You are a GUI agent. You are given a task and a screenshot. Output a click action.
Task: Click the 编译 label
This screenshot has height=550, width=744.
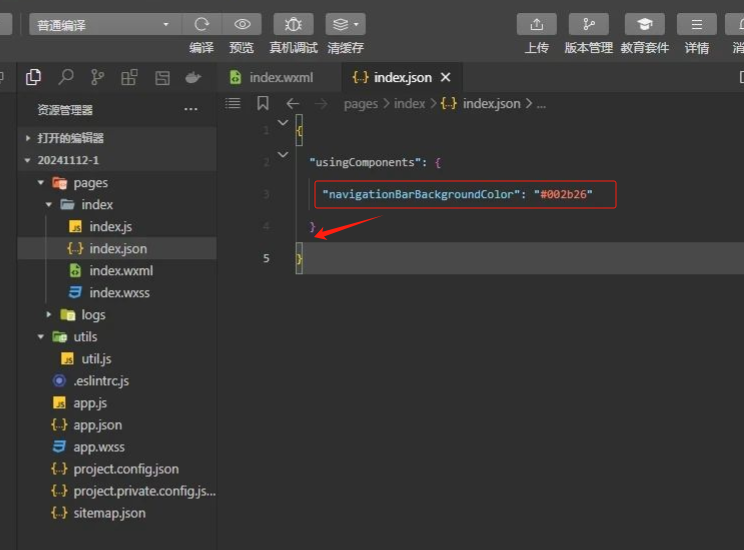click(202, 48)
